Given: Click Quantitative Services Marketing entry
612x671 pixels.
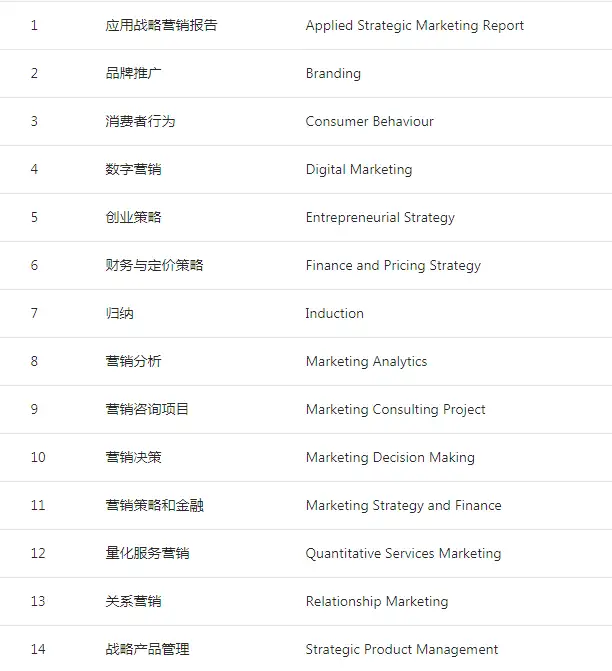Looking at the screenshot, I should point(403,553).
